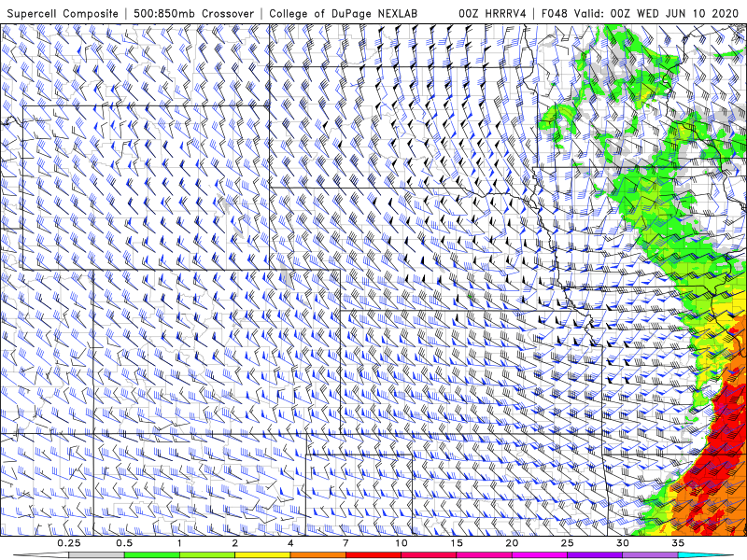The width and height of the screenshot is (747, 560).
Task: Click the crimson legend swatch (10–15)
Action: [x=429, y=555]
